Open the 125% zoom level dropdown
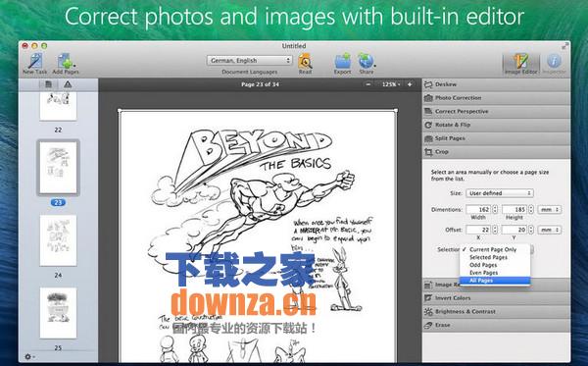The height and width of the screenshot is (366, 588). tap(390, 84)
